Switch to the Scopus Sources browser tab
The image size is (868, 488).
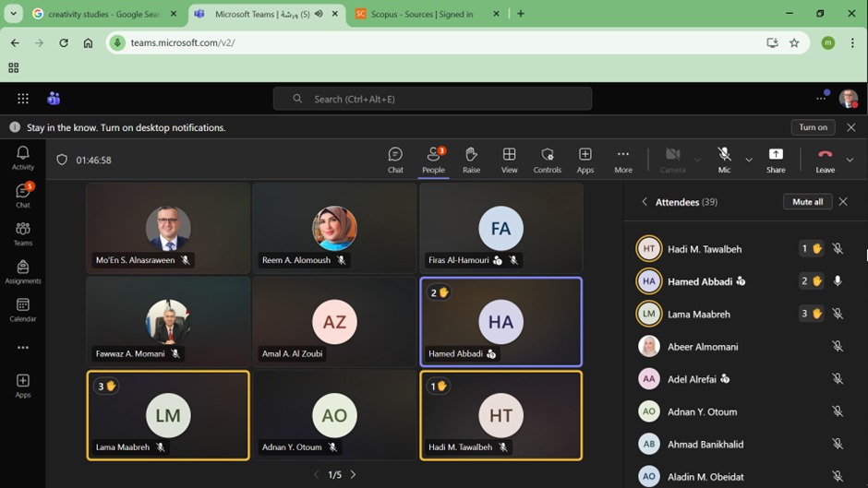tap(421, 14)
